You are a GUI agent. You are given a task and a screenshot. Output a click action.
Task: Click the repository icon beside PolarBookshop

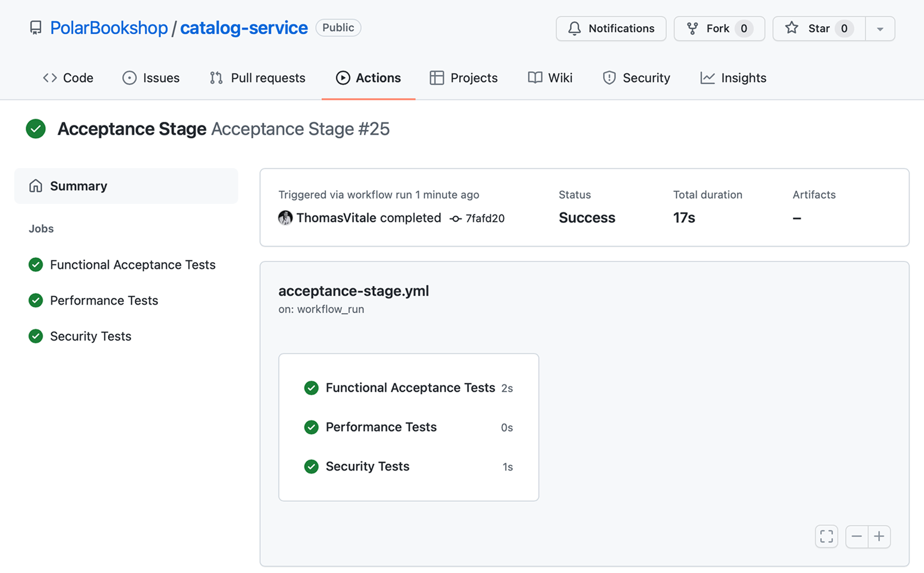pos(36,28)
